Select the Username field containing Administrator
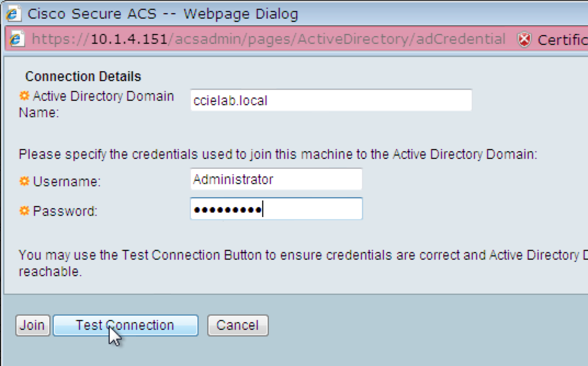The height and width of the screenshot is (366, 588). pos(276,179)
